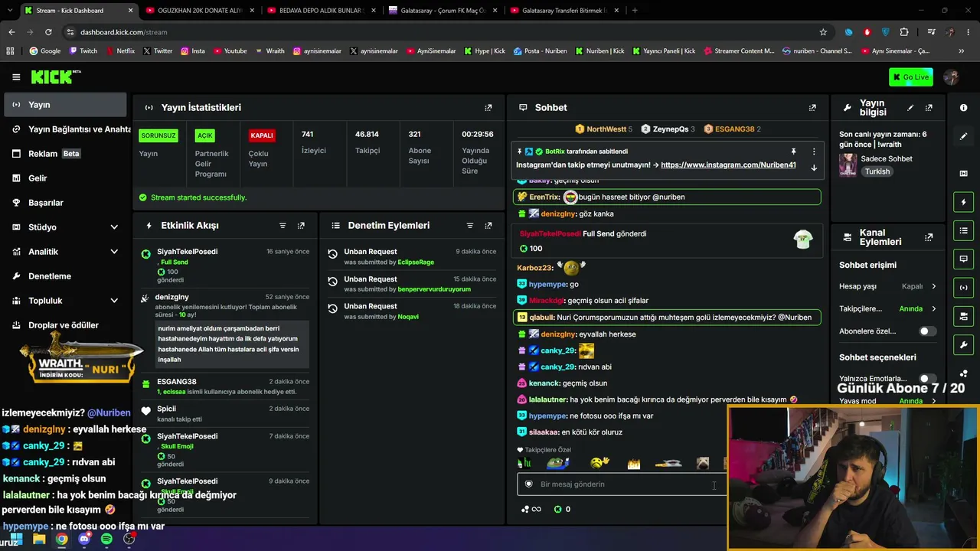Switch to the OGUZKHAN 20K DONATE tab
Viewport: 980px width, 551px height.
(x=200, y=11)
